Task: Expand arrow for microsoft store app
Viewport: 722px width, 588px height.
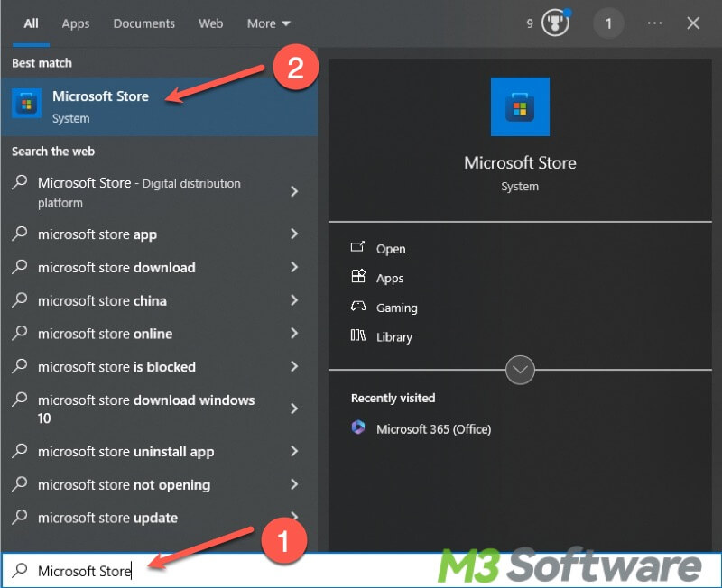Action: coord(294,234)
